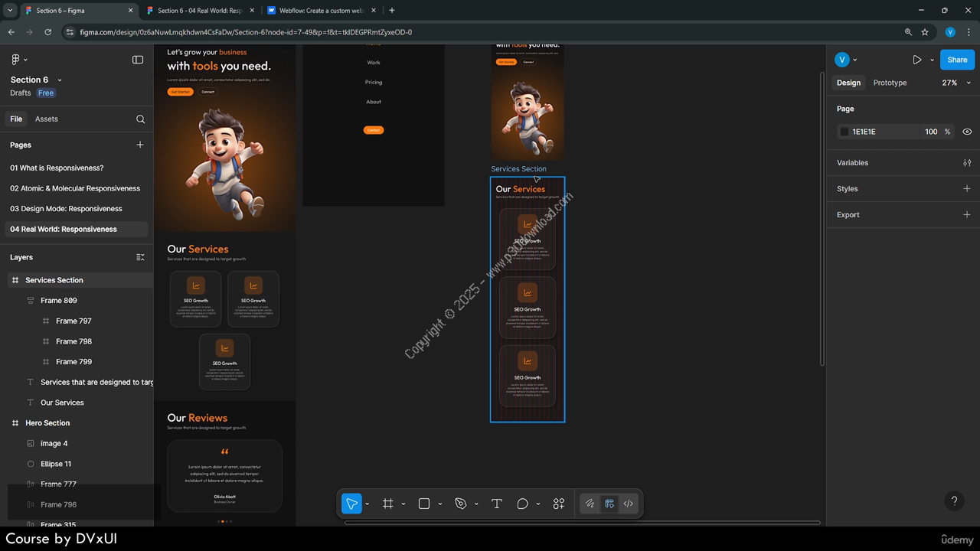Click the user avatar V in Figma panel
Image resolution: width=980 pixels, height=551 pixels.
[842, 60]
